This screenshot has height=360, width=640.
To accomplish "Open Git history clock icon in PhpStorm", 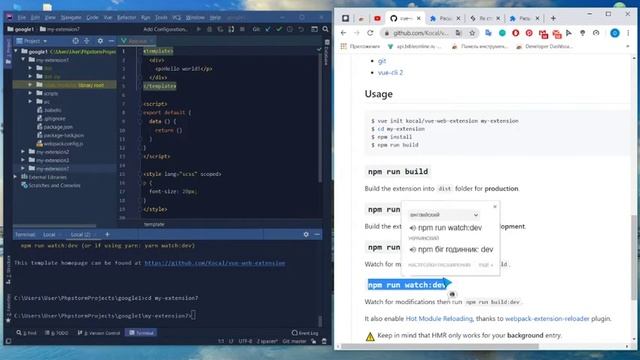I will pyautogui.click(x=290, y=29).
